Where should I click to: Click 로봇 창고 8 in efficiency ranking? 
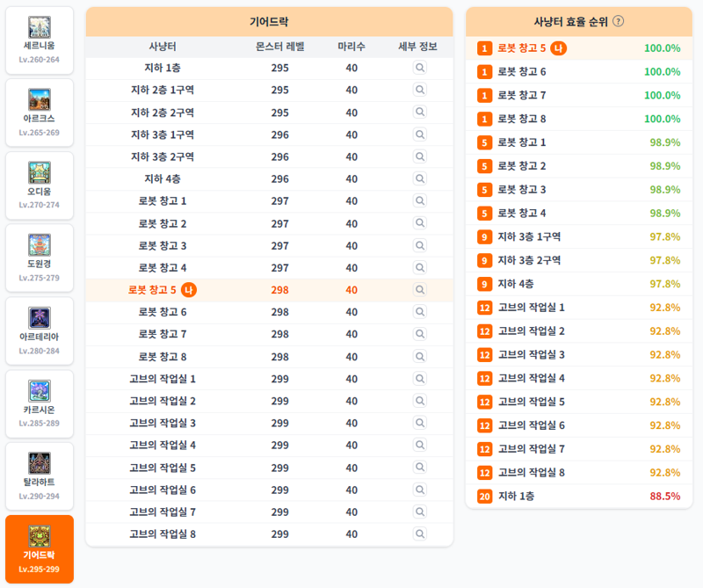click(x=579, y=119)
